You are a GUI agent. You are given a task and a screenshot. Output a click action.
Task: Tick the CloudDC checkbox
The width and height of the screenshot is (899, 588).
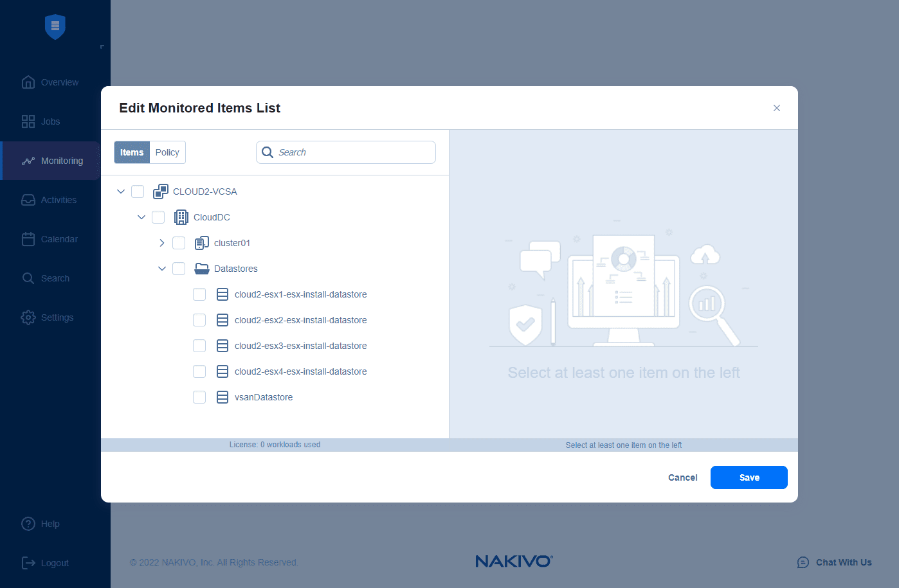[158, 217]
